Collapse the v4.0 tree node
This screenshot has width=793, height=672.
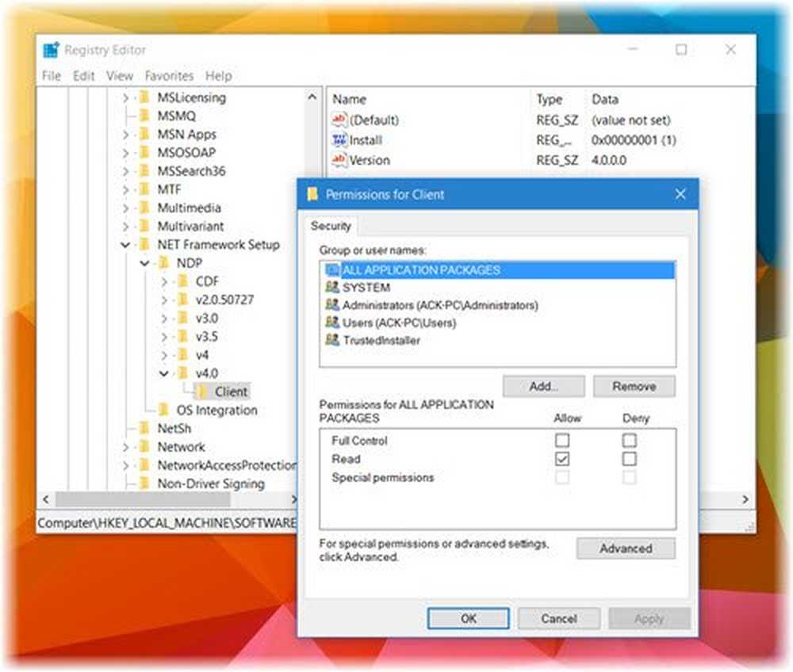(164, 374)
